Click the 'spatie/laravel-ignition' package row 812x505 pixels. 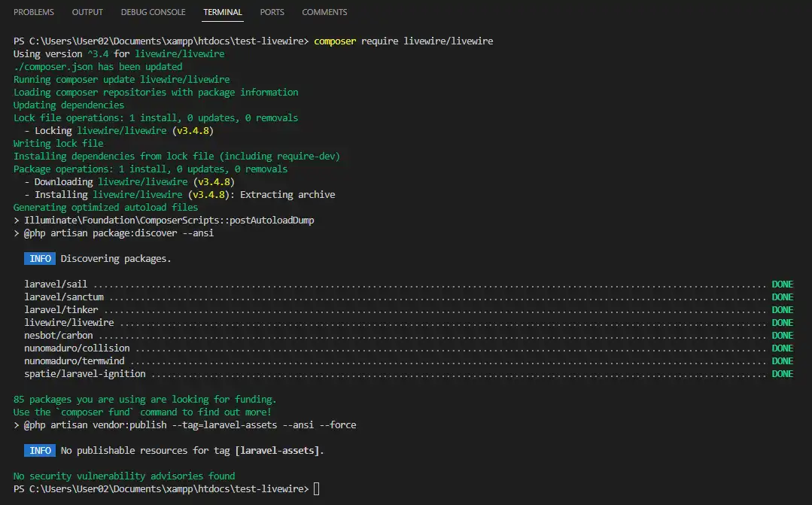(x=409, y=373)
